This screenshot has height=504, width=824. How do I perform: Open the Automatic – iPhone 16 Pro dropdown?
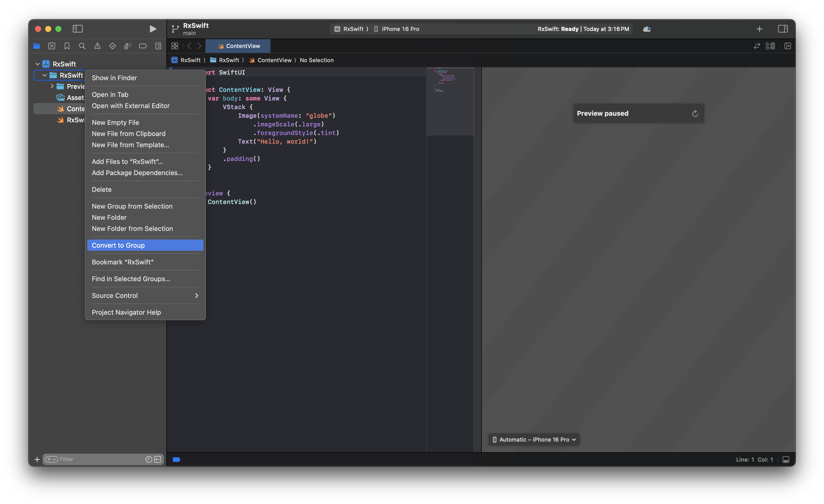pos(534,440)
